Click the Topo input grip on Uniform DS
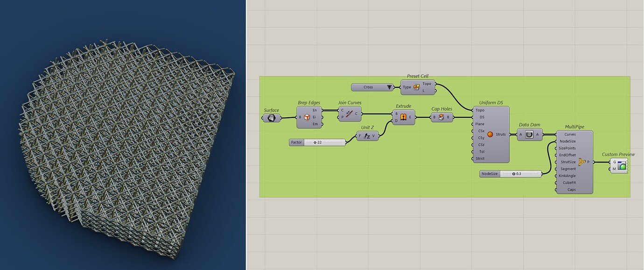The image size is (644, 270). tap(473, 110)
